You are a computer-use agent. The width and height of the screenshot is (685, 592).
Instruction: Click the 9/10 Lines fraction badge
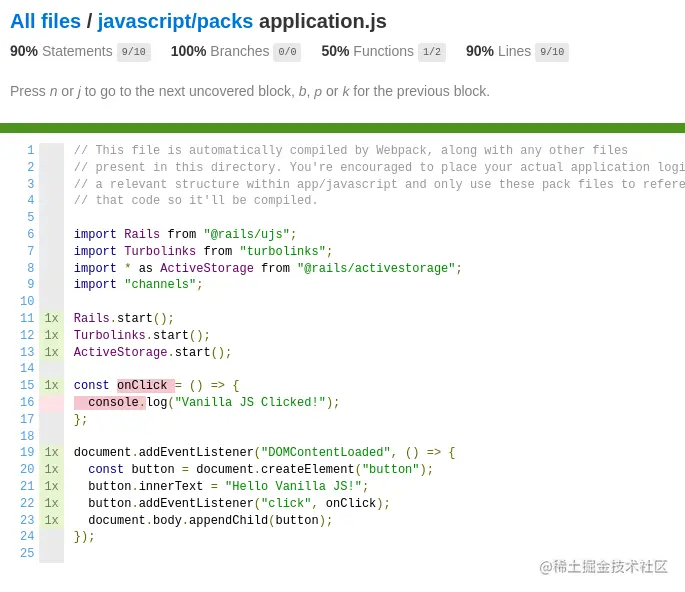552,52
